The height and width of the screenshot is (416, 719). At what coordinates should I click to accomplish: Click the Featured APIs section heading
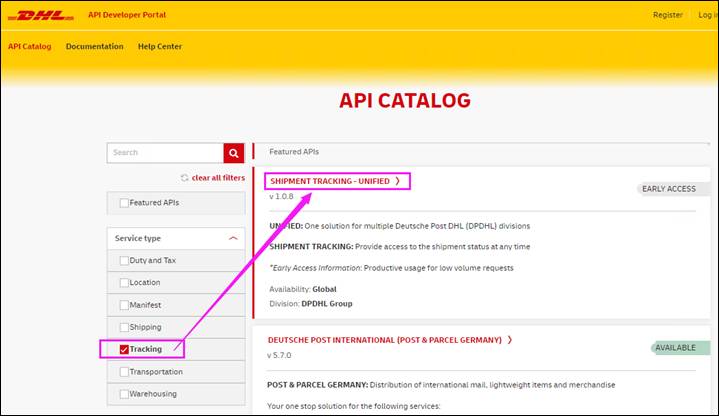coord(294,152)
